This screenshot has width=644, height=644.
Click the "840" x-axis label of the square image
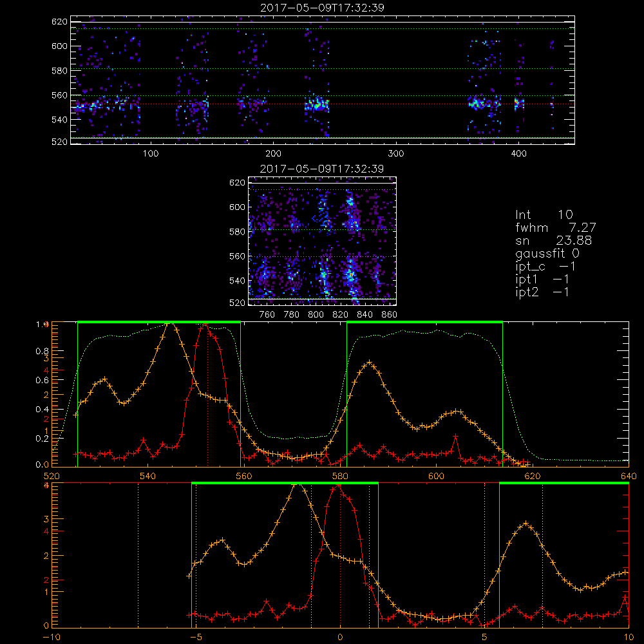coord(365,315)
